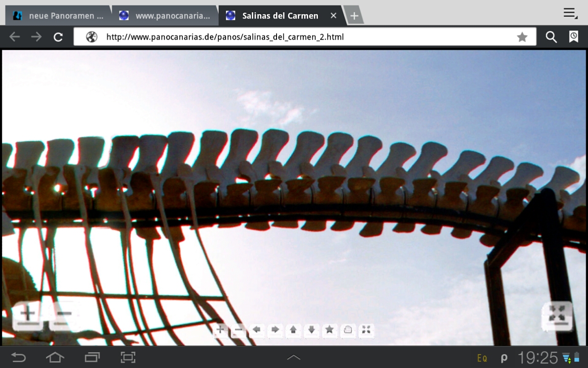This screenshot has width=588, height=368.
Task: Expand the system bar's center chevron
Action: pyautogui.click(x=294, y=357)
